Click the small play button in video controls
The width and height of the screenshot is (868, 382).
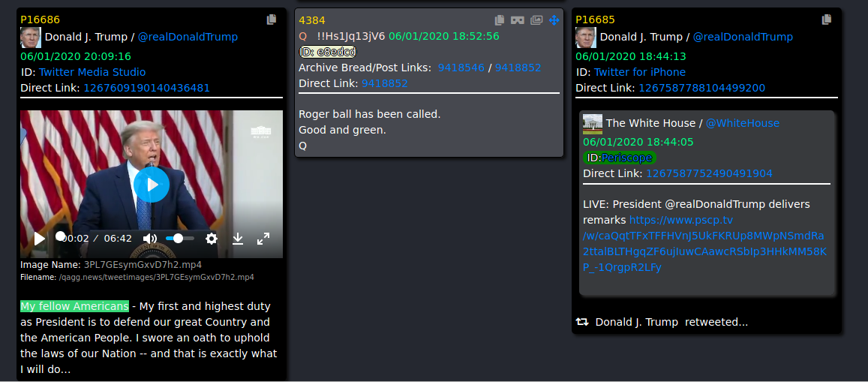pos(39,239)
